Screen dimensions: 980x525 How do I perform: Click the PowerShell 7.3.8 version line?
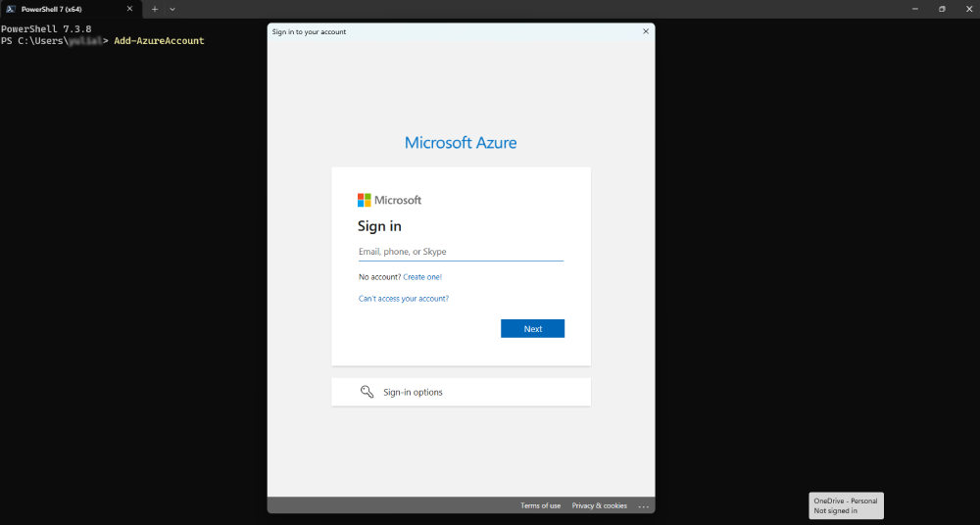pos(46,28)
